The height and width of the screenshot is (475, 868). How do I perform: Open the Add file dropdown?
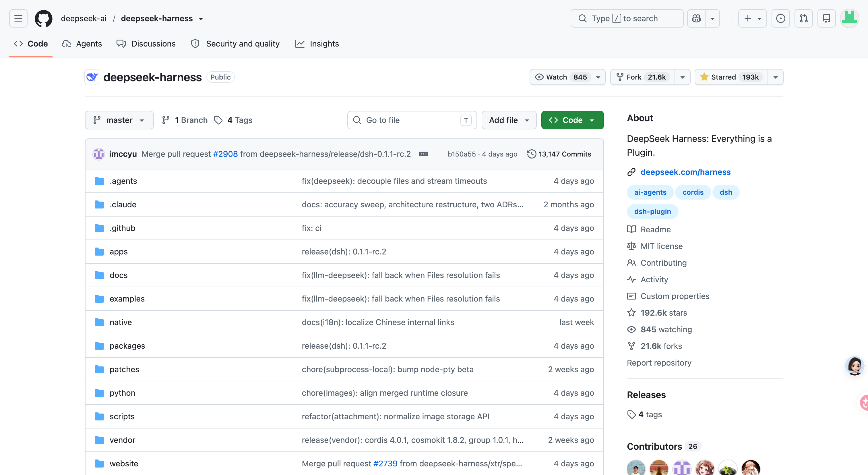pos(509,120)
